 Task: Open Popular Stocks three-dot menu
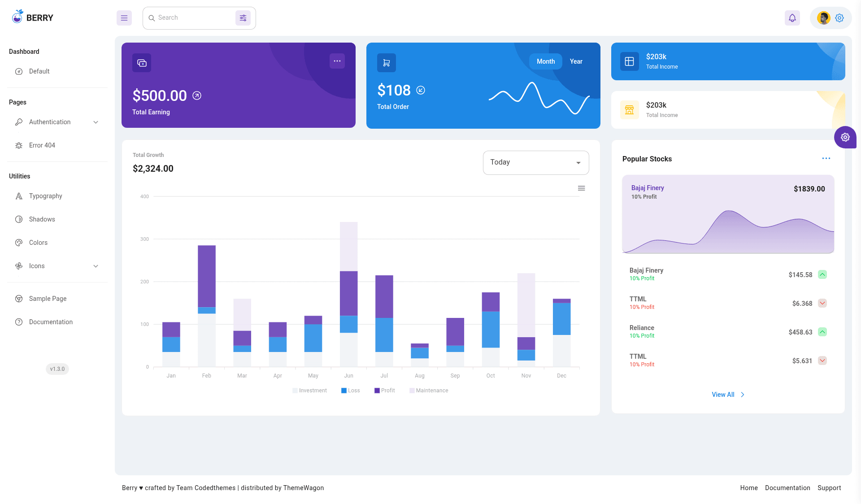click(826, 158)
